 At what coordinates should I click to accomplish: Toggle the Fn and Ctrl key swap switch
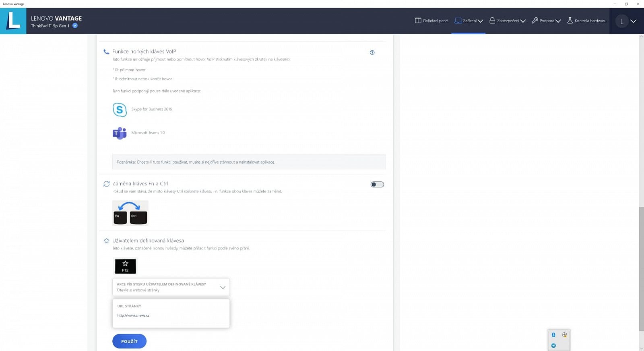pos(377,185)
